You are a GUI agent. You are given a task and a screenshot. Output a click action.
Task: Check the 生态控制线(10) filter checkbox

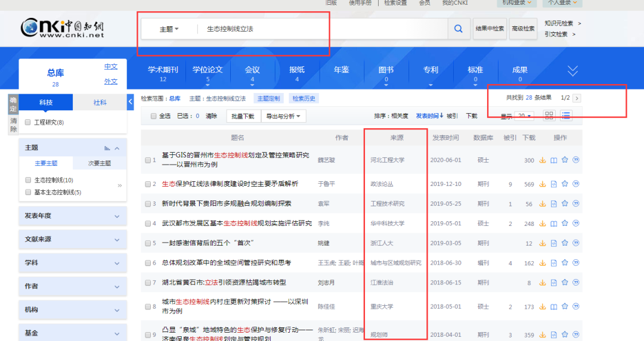(x=28, y=180)
